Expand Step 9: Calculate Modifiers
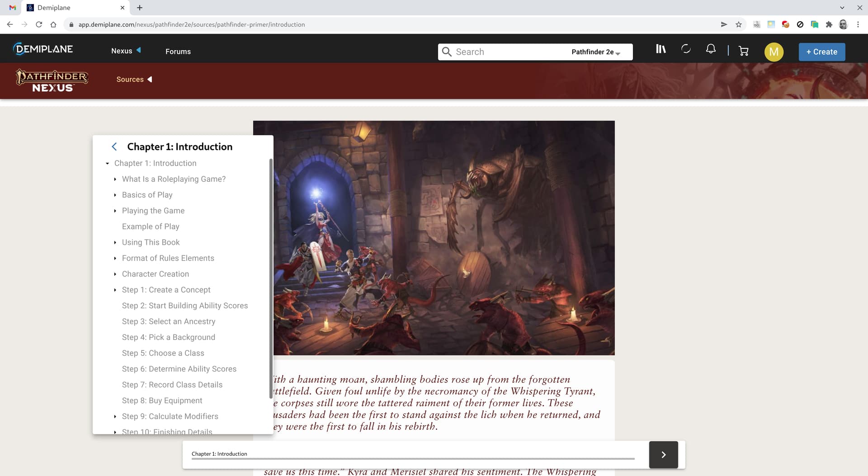This screenshot has height=476, width=868. [x=115, y=416]
